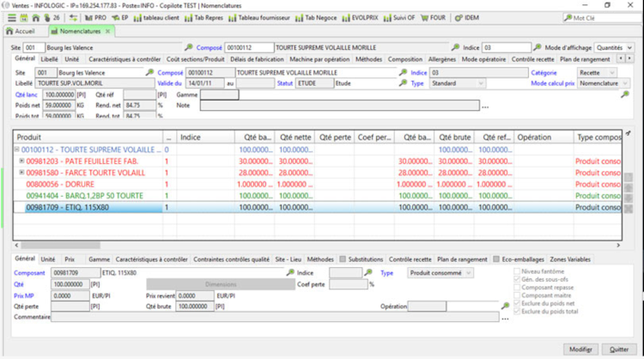
Task: Click the Qté lanc link
Action: [x=27, y=94]
